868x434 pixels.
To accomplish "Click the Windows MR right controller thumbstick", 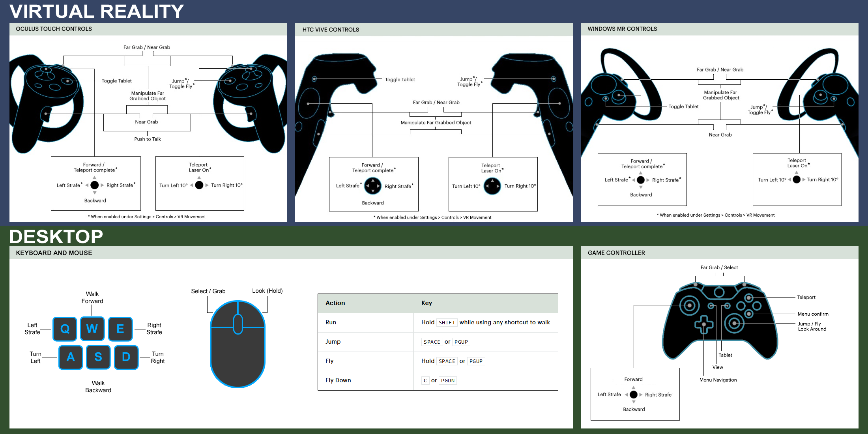I will coord(821,95).
